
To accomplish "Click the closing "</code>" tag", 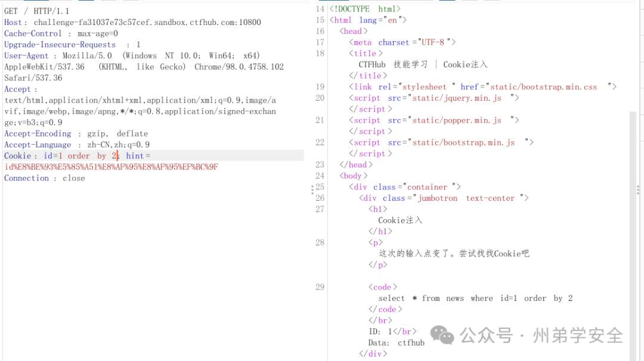I will (x=385, y=309).
